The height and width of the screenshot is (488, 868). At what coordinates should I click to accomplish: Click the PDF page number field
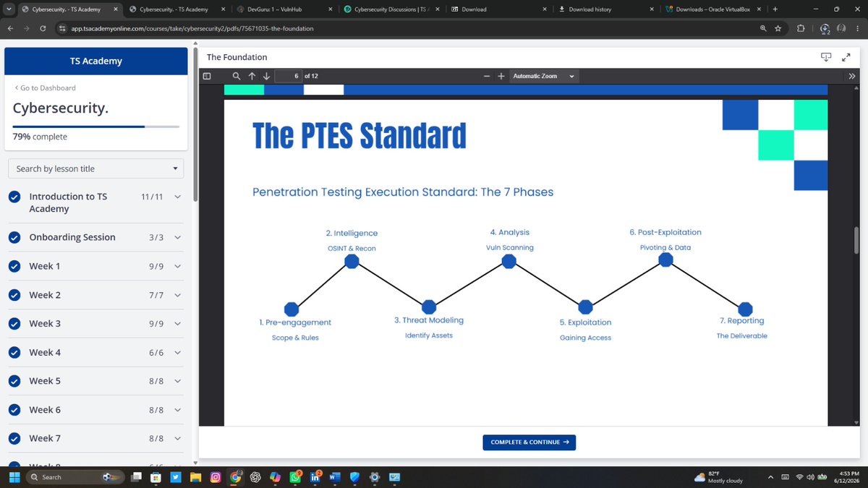288,76
